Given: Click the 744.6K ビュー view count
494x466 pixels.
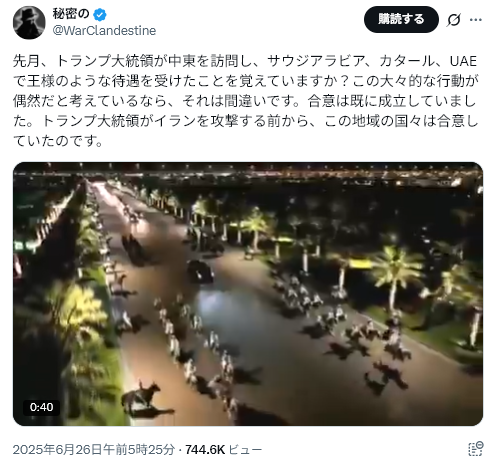Looking at the screenshot, I should (x=224, y=449).
